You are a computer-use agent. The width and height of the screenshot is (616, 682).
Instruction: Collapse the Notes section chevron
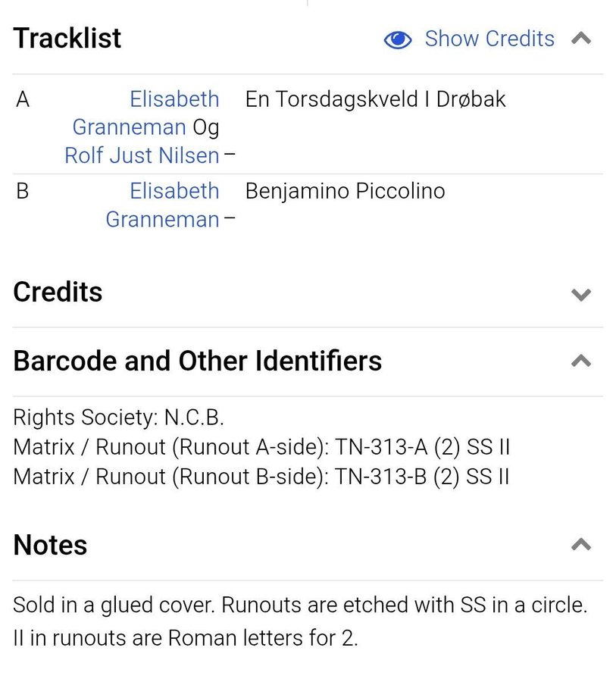[x=581, y=545]
